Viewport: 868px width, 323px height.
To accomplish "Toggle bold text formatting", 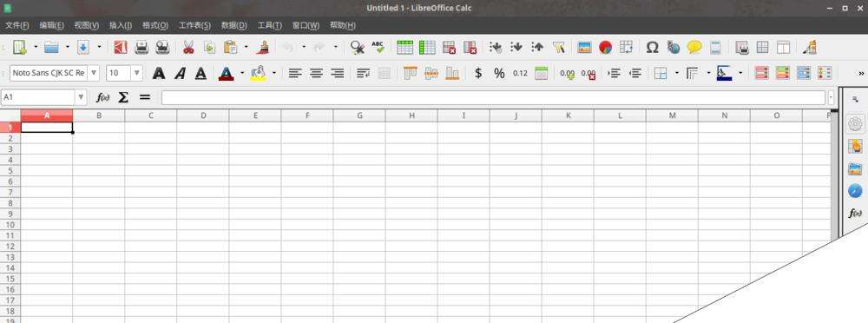I will coord(159,73).
